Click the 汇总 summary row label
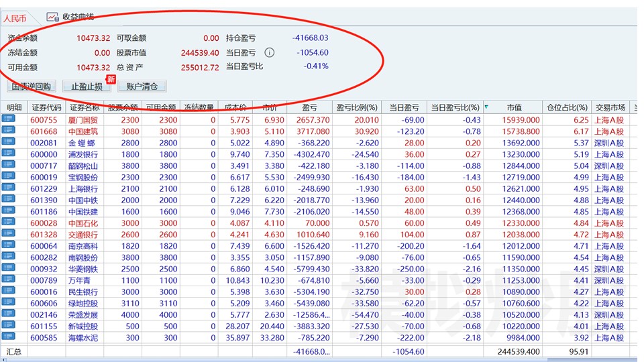The width and height of the screenshot is (644, 362). 14,352
